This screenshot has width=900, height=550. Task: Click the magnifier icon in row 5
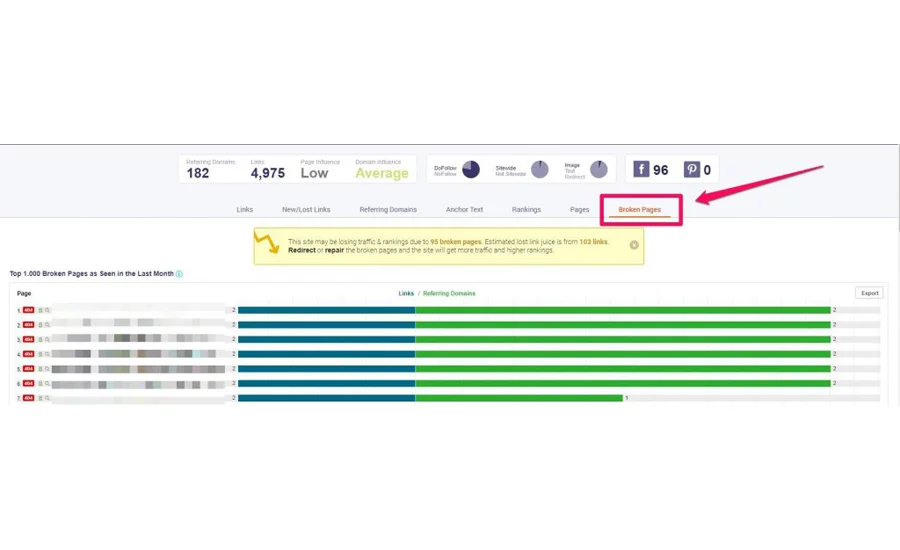[x=47, y=369]
